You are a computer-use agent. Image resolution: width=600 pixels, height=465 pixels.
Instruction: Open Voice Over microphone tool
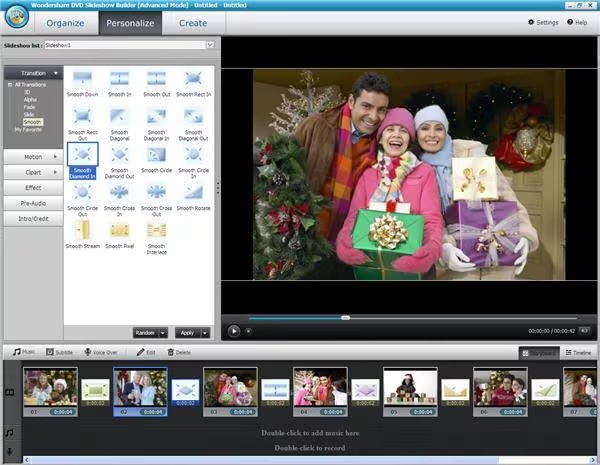[x=88, y=352]
